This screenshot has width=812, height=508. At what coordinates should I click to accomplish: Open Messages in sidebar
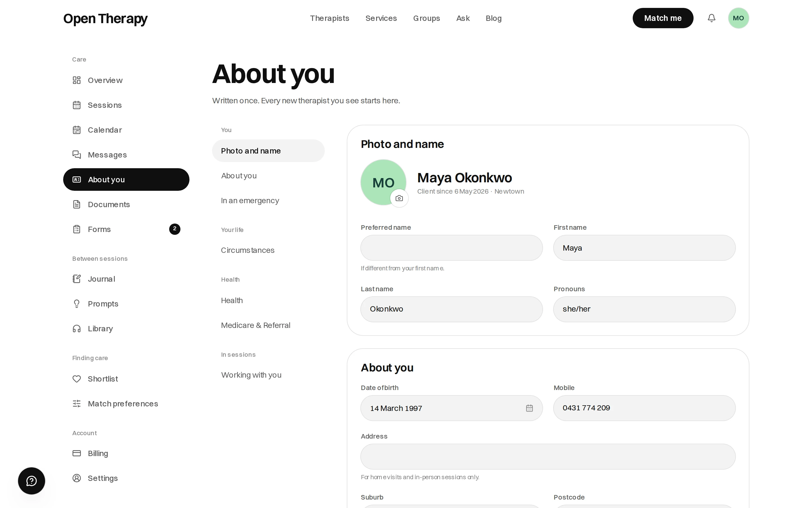[x=126, y=155]
